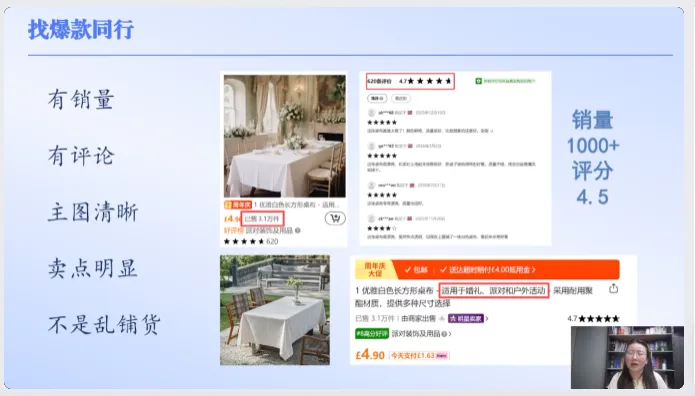Open the 送达超时赔付£4.00抵用金 promo link
695x396 pixels.
[x=488, y=270]
